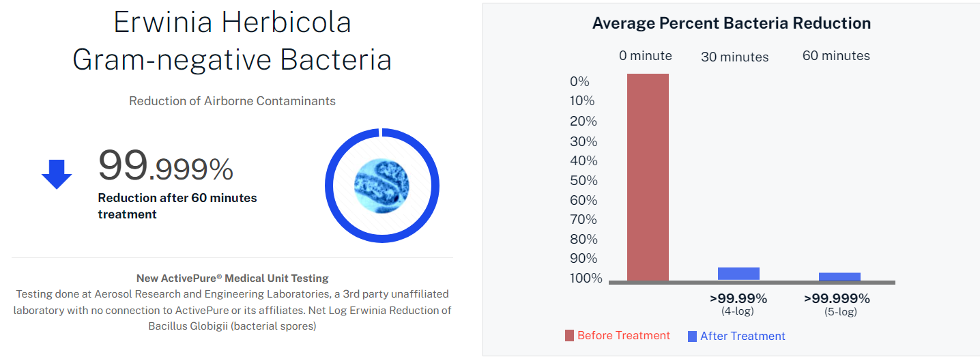Click the Before Treatment legend label
This screenshot has width=980, height=357.
pyautogui.click(x=623, y=335)
